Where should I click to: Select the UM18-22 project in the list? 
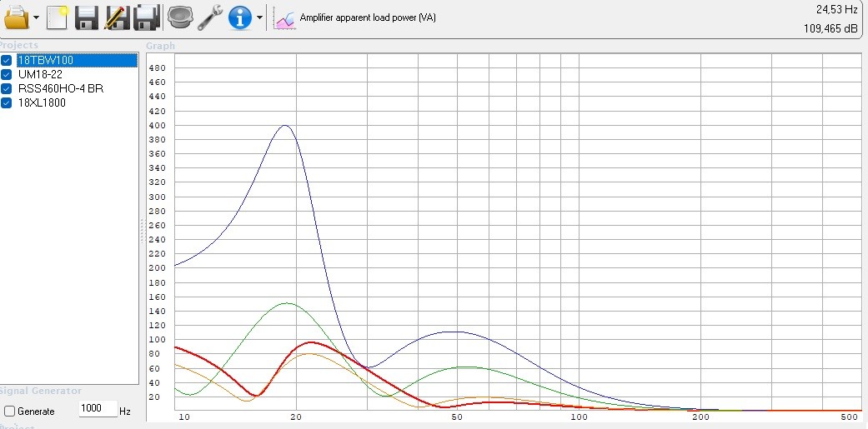[39, 74]
